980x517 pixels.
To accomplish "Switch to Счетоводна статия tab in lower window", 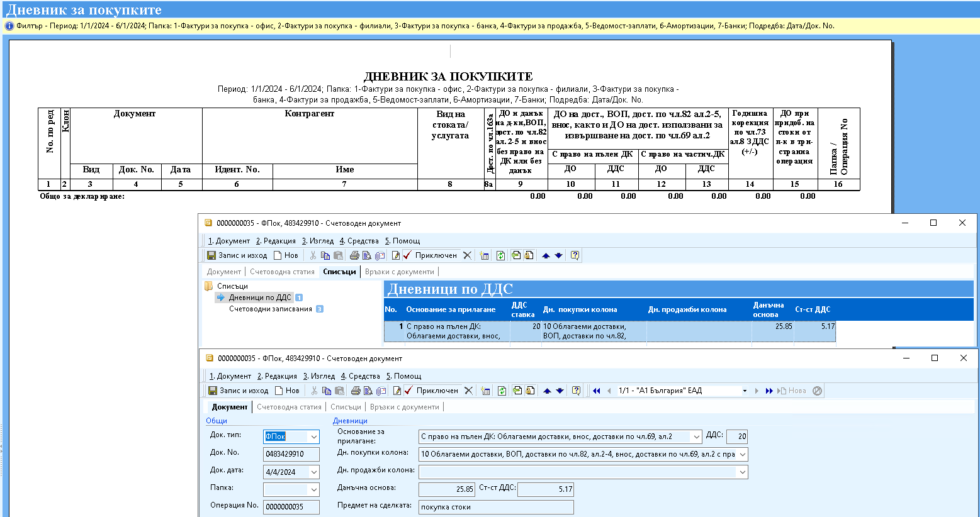I will click(x=290, y=407).
